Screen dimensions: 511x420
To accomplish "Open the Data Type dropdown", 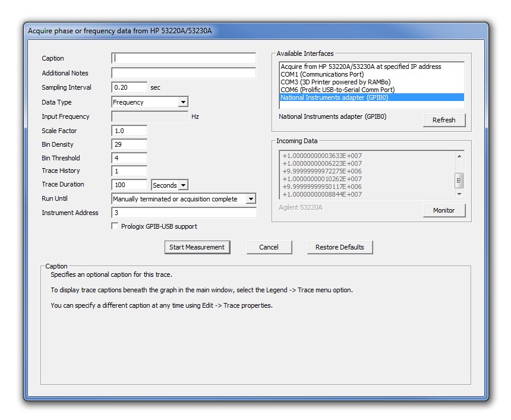I will 150,102.
